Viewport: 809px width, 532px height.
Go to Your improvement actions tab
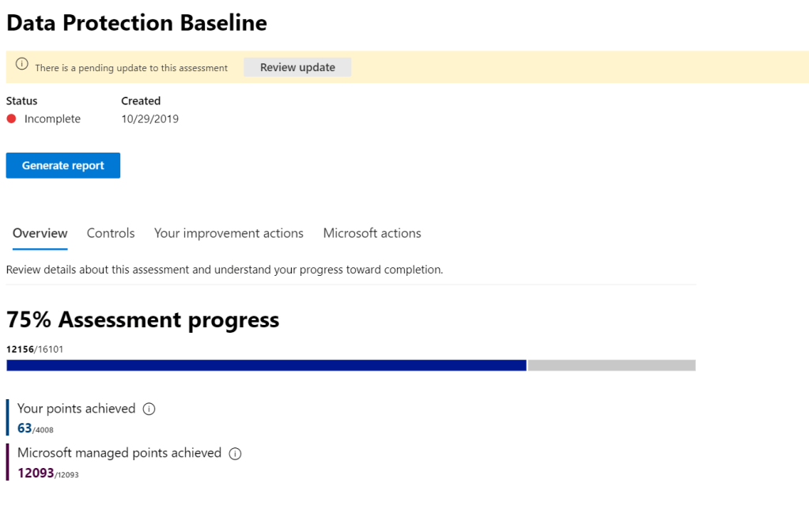229,233
